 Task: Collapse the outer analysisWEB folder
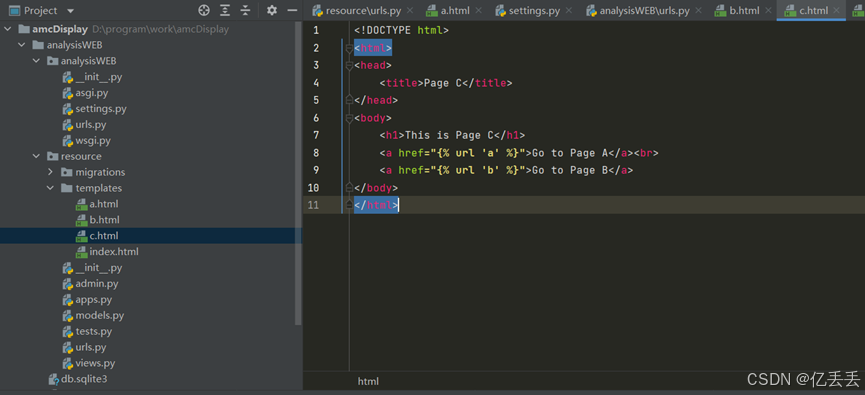click(22, 45)
